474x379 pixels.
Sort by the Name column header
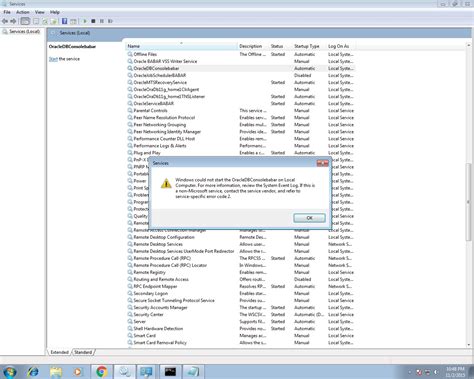coord(181,46)
